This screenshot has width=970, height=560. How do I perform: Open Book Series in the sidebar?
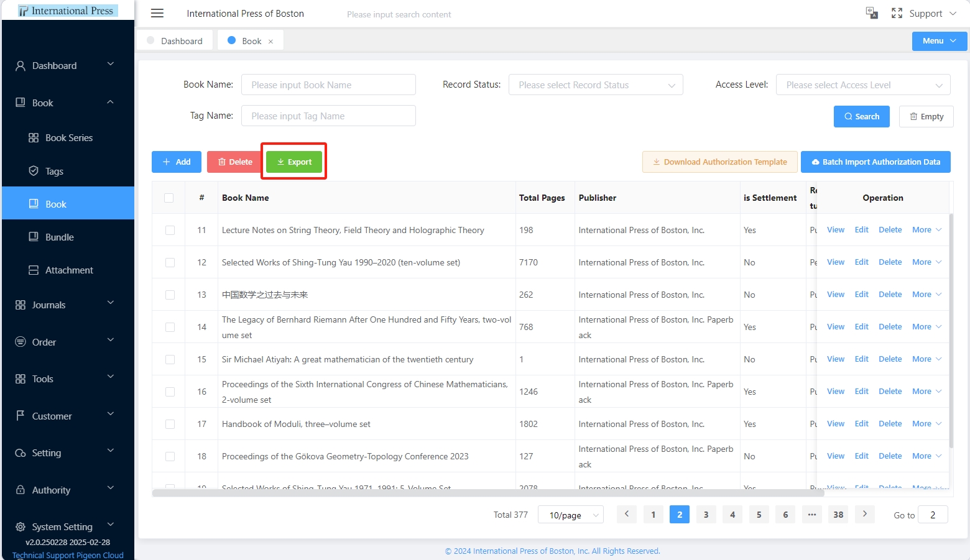[67, 138]
